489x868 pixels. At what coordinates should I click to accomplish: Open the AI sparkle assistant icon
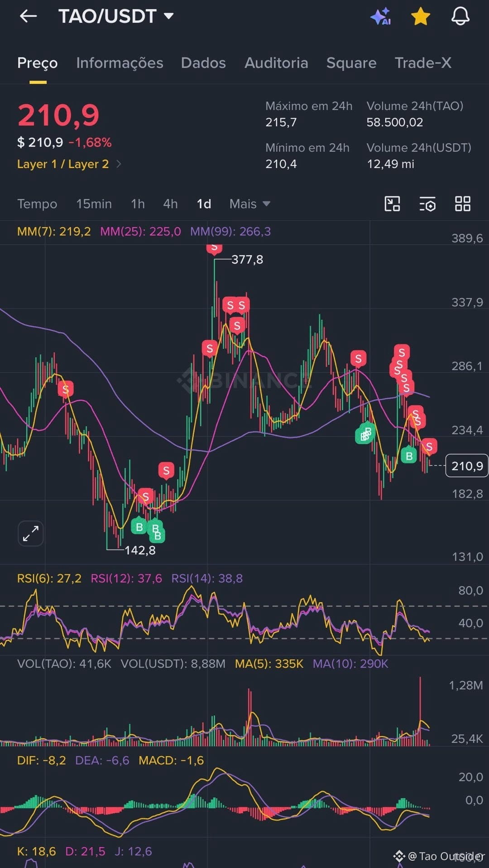pos(381,16)
